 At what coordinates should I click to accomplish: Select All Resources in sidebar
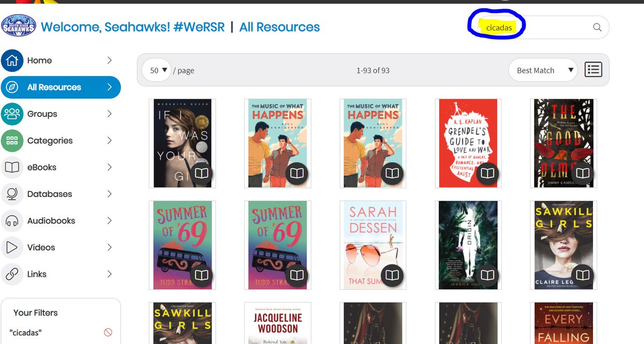click(61, 87)
